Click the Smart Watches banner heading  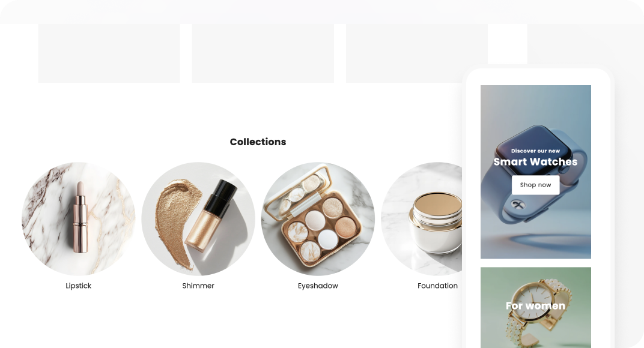536,161
